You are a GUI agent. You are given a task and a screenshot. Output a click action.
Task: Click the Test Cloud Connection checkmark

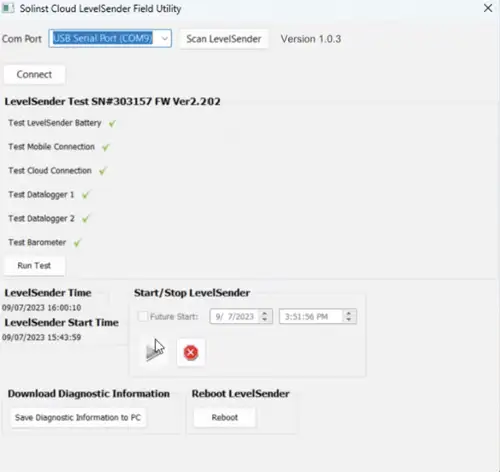point(102,171)
